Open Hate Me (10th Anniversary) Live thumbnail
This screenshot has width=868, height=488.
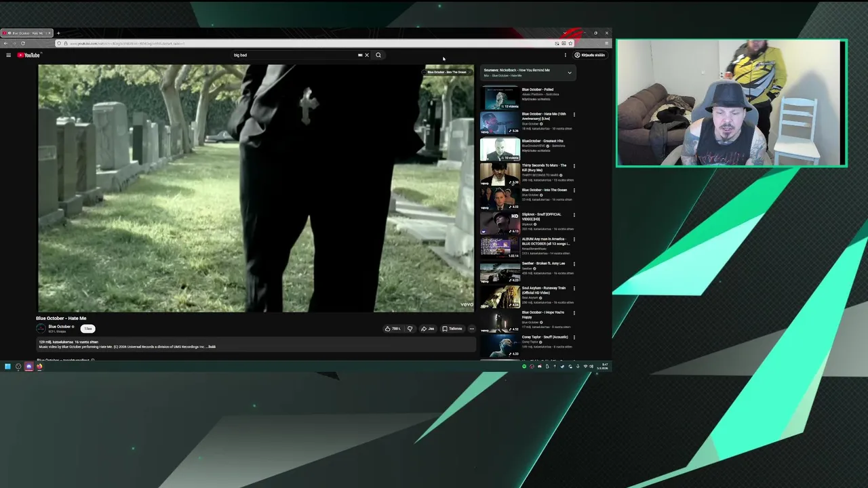500,123
